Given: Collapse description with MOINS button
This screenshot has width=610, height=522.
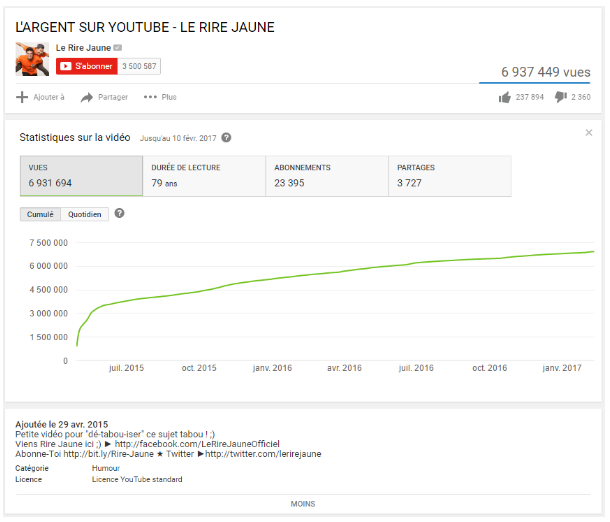Looking at the screenshot, I should 303,504.
